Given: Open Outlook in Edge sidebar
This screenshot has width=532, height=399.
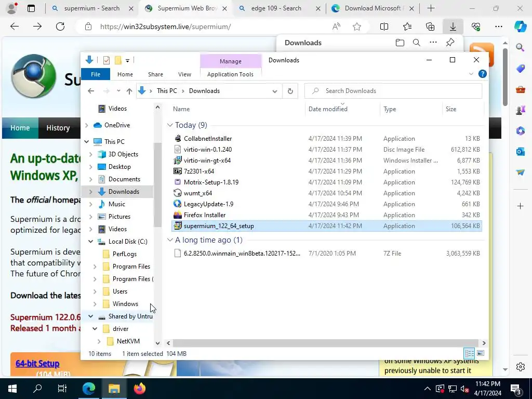Looking at the screenshot, I should pyautogui.click(x=520, y=151).
